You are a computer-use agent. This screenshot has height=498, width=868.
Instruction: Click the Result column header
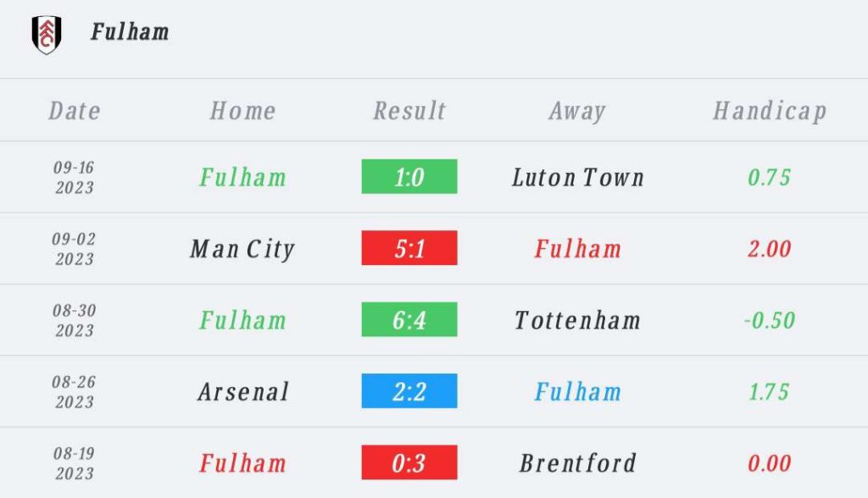coord(409,111)
